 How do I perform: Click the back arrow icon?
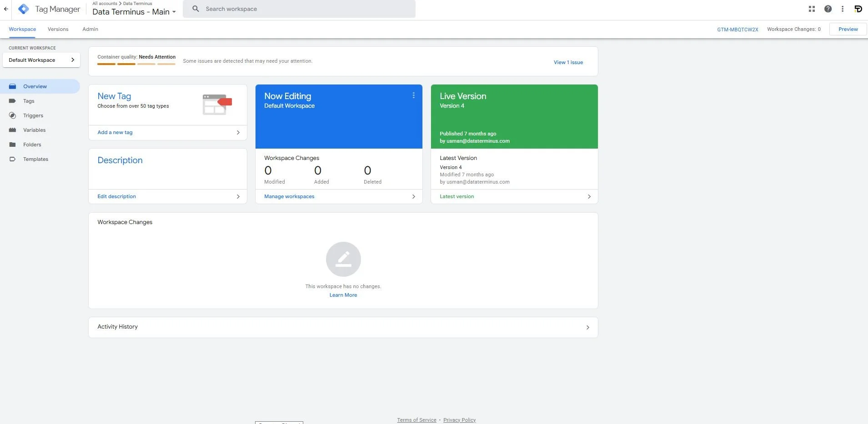(6, 9)
